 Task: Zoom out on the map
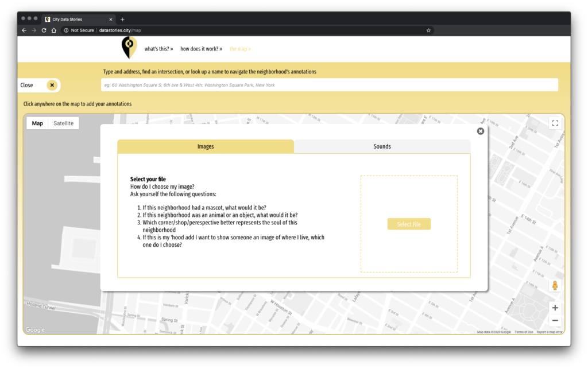pos(555,321)
